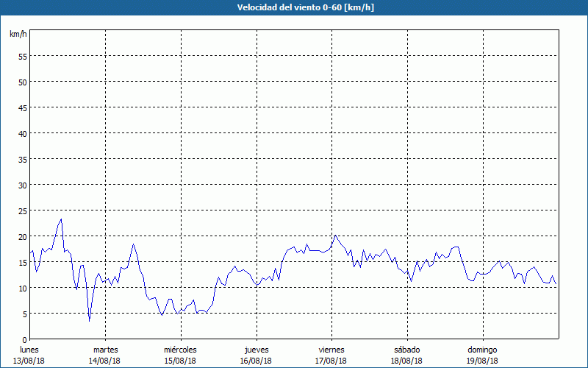Select the "lunes" day label
This screenshot has height=368, width=588.
coord(29,350)
